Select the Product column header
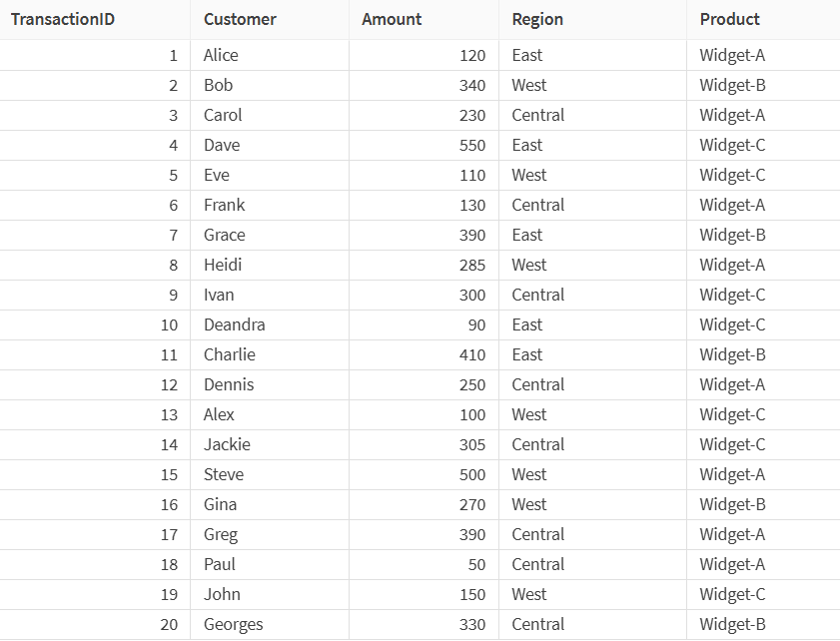The image size is (840, 641). pyautogui.click(x=729, y=19)
